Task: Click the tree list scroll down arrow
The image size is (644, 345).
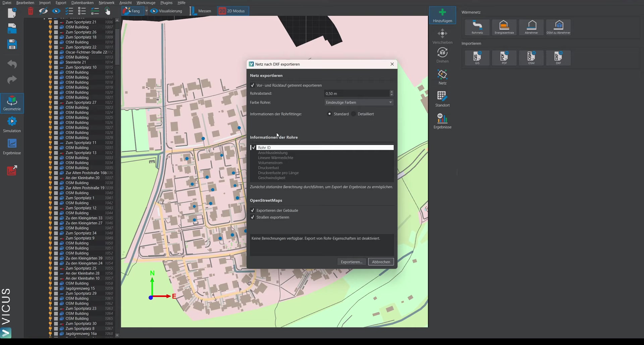Action: coord(117,335)
